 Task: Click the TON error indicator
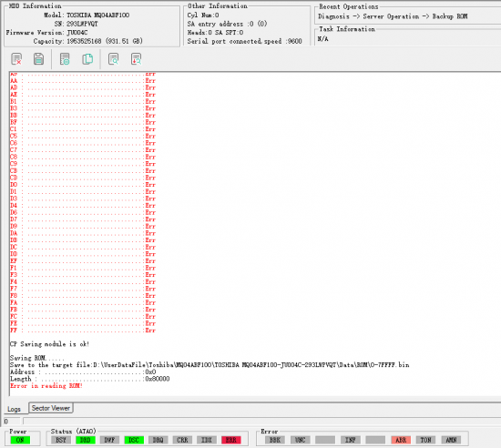pyautogui.click(x=426, y=440)
